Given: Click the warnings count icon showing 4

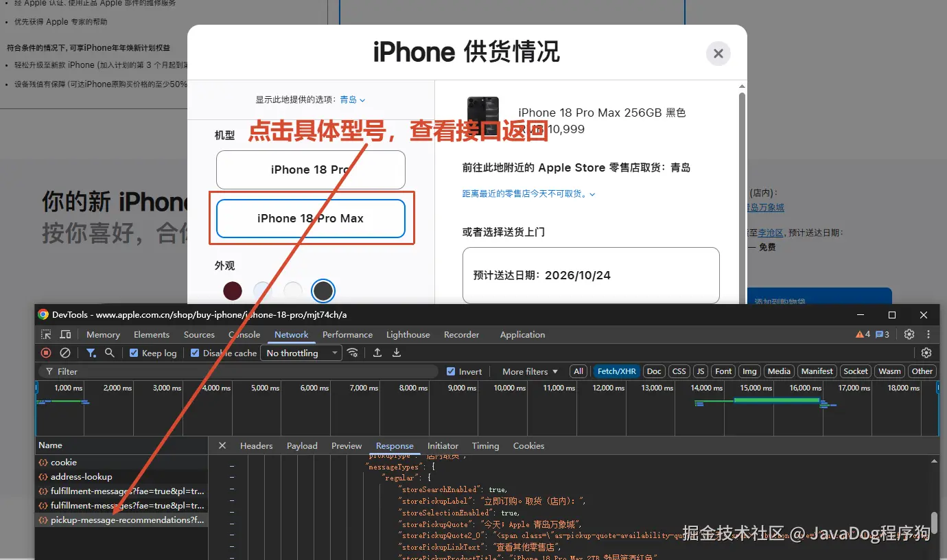Looking at the screenshot, I should 863,335.
